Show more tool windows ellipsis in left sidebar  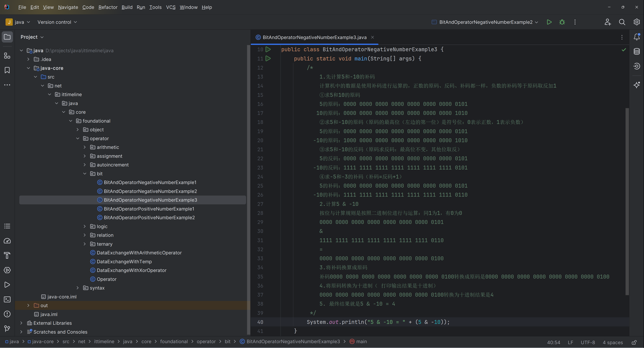click(7, 85)
